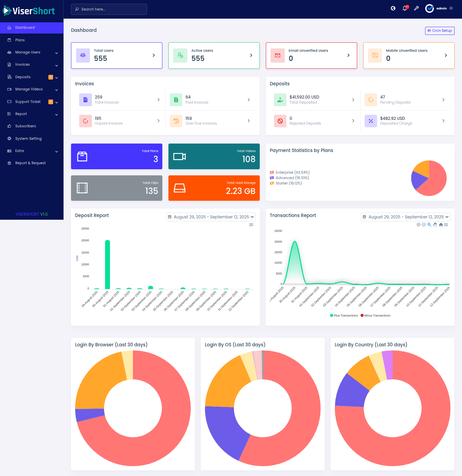Reset zoom with the home icon

[441, 225]
